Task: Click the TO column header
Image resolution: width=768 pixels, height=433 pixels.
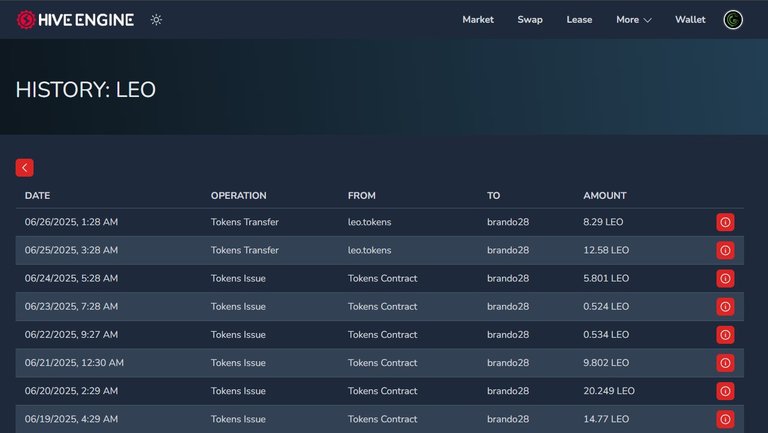Action: 493,195
